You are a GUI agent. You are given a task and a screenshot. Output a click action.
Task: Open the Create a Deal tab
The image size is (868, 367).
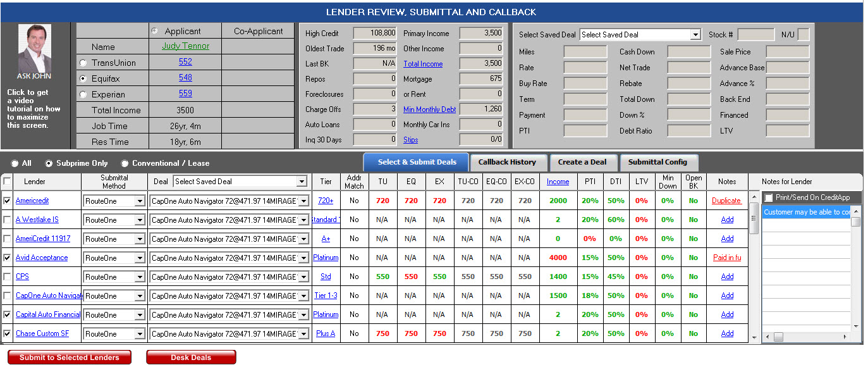(x=582, y=162)
